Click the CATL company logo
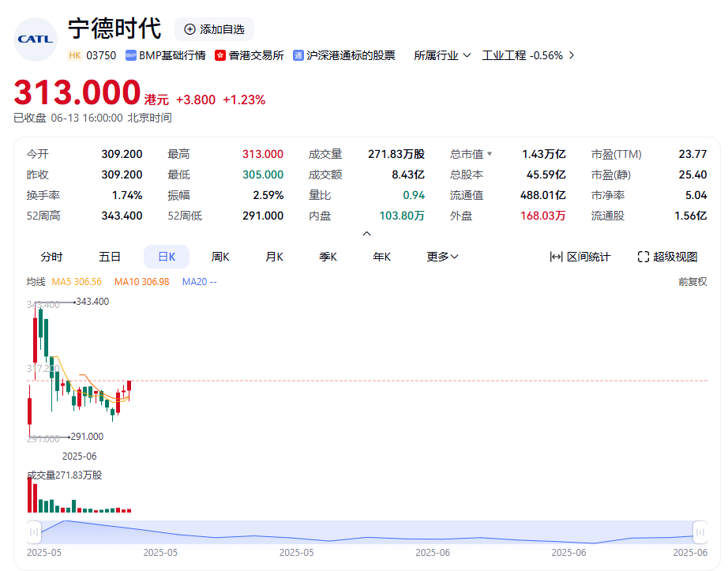This screenshot has height=571, width=728. click(36, 39)
